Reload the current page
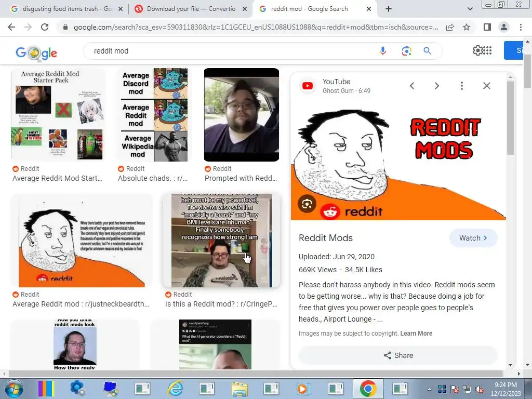The width and height of the screenshot is (532, 399). (x=45, y=27)
